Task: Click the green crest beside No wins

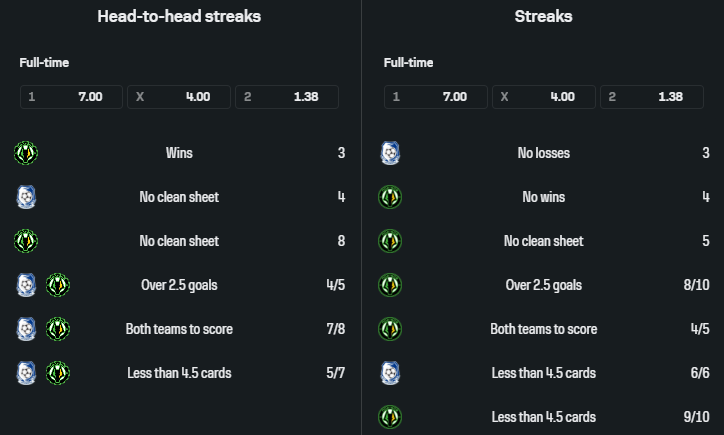Action: tap(390, 197)
